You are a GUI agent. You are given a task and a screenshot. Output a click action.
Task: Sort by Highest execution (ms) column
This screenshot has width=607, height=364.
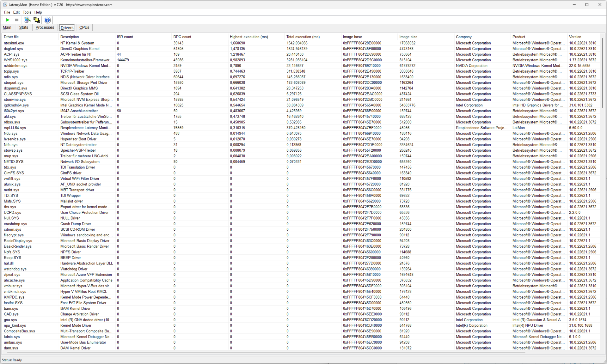coord(249,37)
